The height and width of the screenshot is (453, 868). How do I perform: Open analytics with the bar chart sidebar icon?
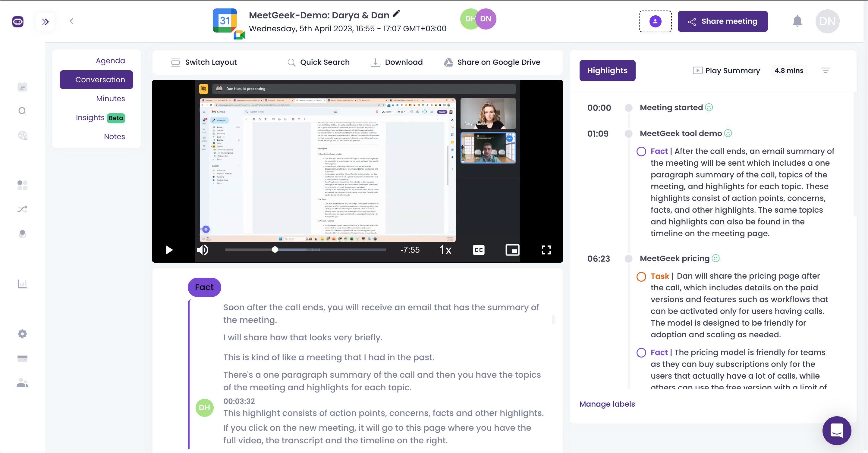22,284
